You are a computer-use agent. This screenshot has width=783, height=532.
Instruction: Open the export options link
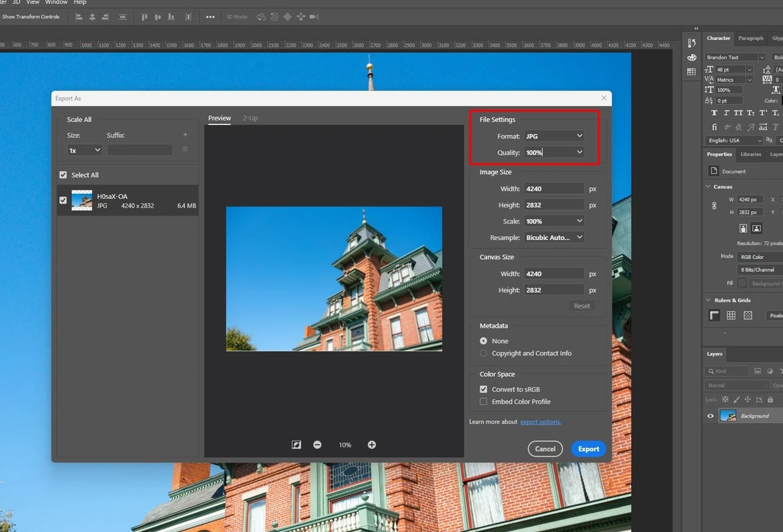tap(540, 421)
